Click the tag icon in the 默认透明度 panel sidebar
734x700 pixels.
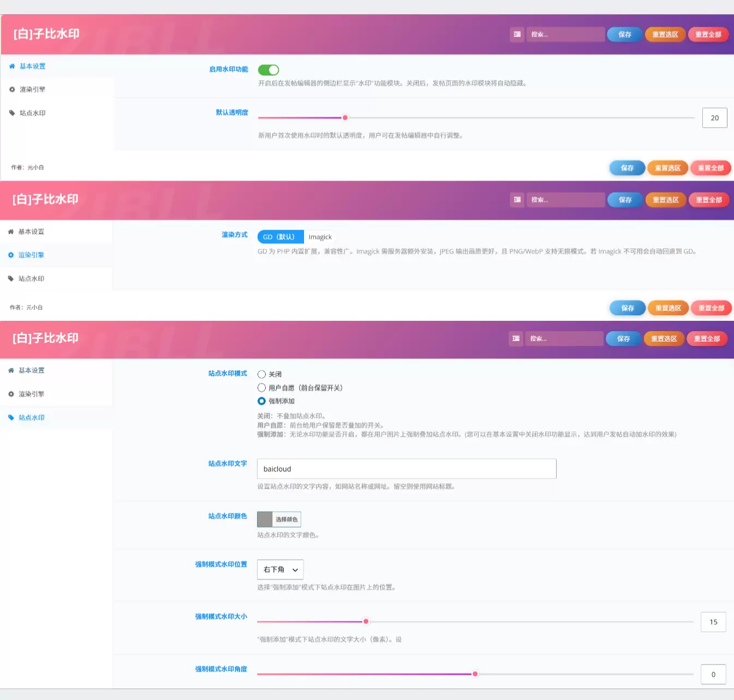12,113
